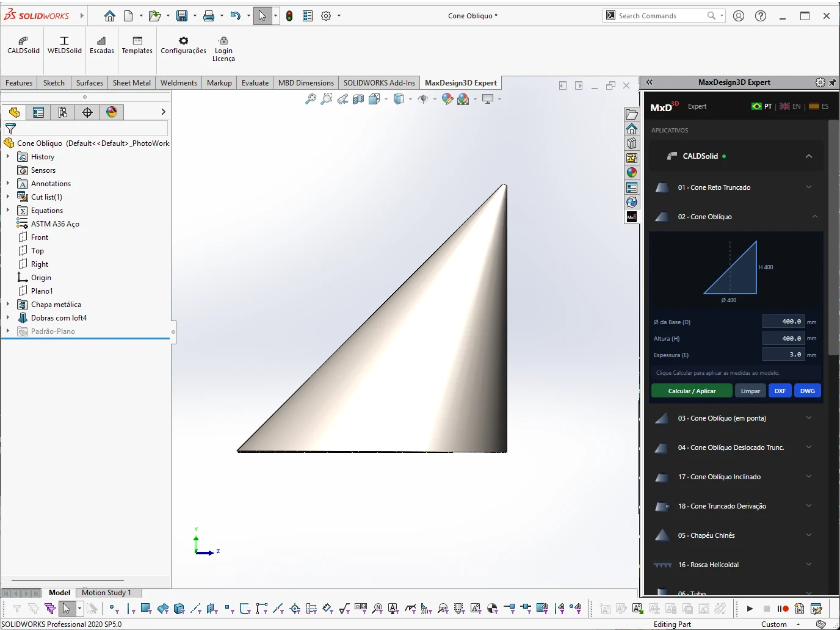The width and height of the screenshot is (840, 630).
Task: Expand Dobras com loft4 feature
Action: click(8, 318)
